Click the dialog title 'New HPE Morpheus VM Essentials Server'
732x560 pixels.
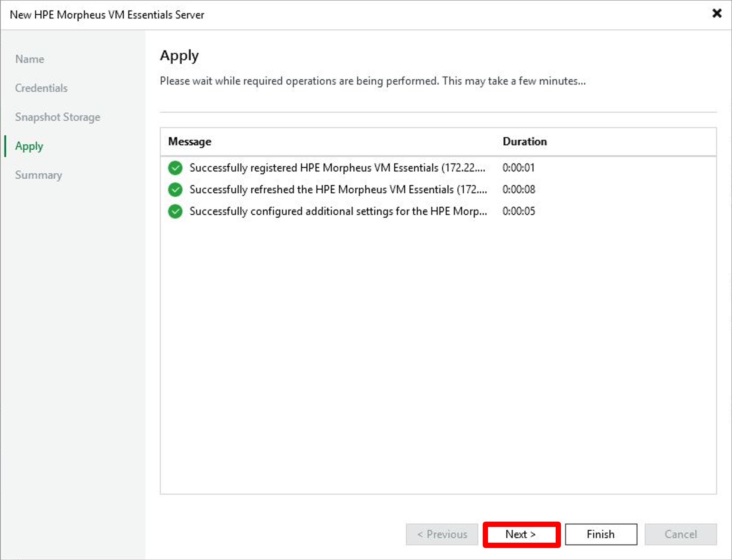pos(107,15)
